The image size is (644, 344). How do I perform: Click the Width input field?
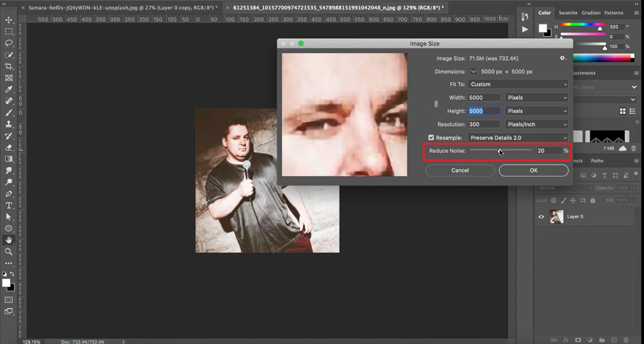point(484,98)
